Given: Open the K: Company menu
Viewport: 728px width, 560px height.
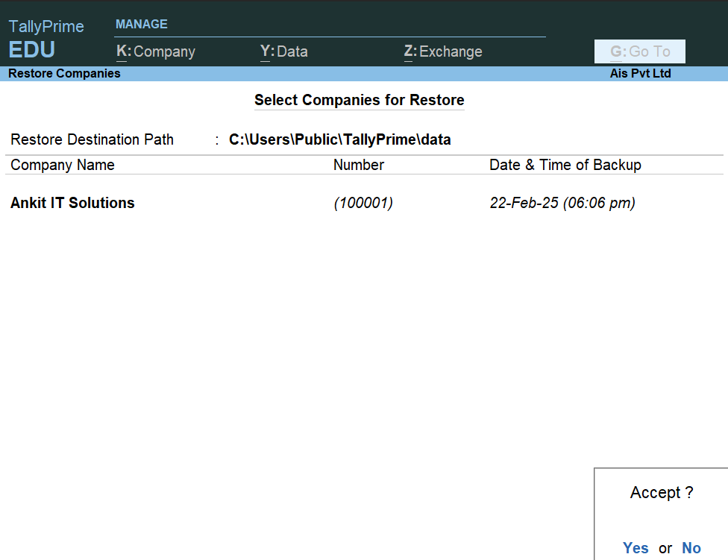Looking at the screenshot, I should (x=156, y=51).
